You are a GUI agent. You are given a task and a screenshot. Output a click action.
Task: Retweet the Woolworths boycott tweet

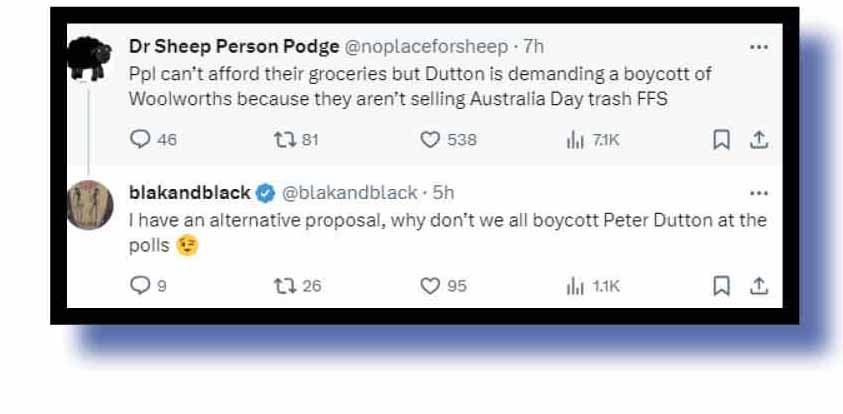(x=284, y=140)
